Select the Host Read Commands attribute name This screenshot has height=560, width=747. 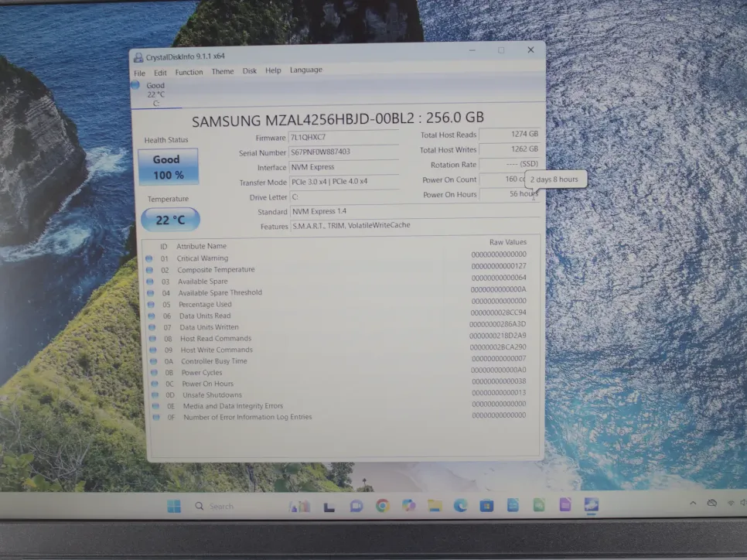216,338
